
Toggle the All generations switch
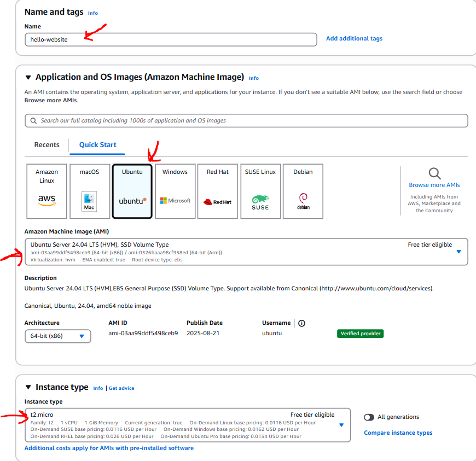click(369, 417)
